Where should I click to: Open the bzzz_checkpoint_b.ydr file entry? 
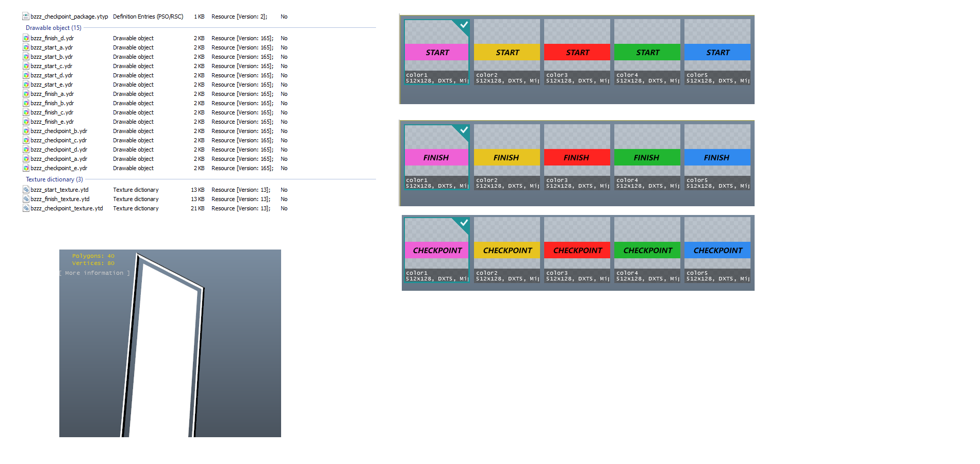point(58,131)
